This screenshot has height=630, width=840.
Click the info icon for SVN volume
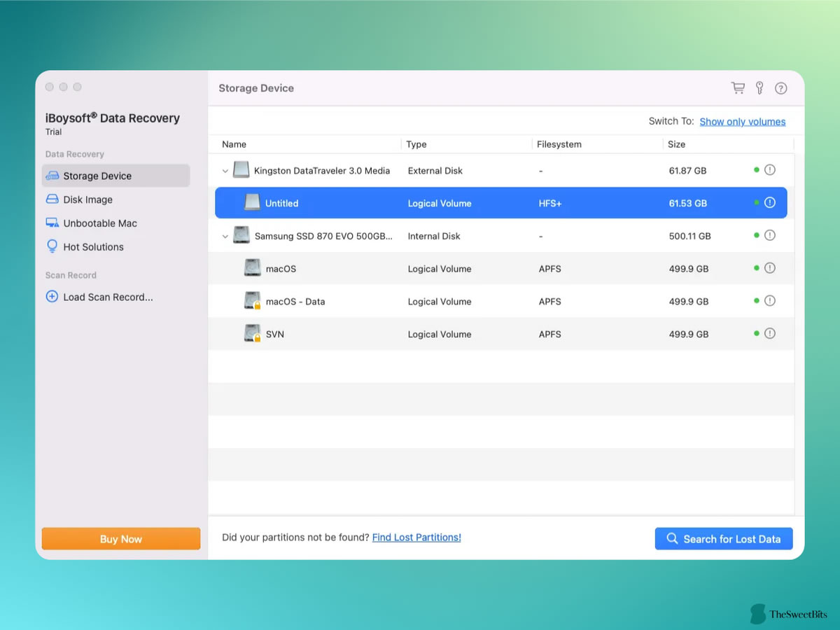point(770,334)
